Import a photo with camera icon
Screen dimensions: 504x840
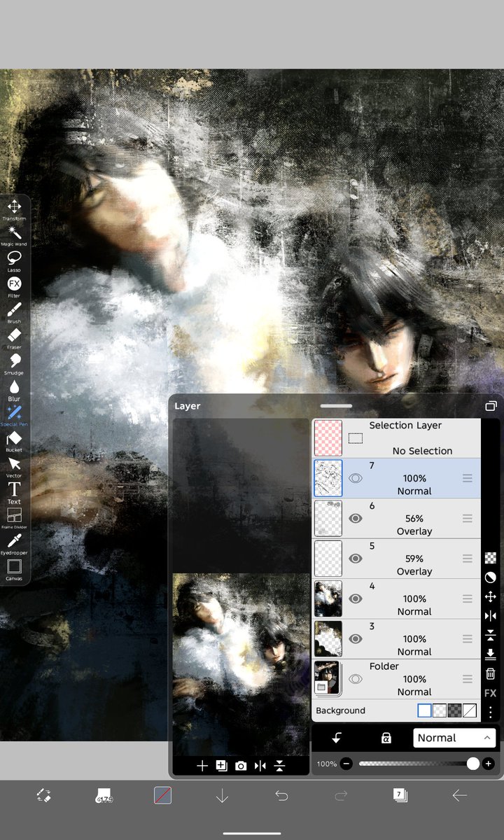click(241, 766)
